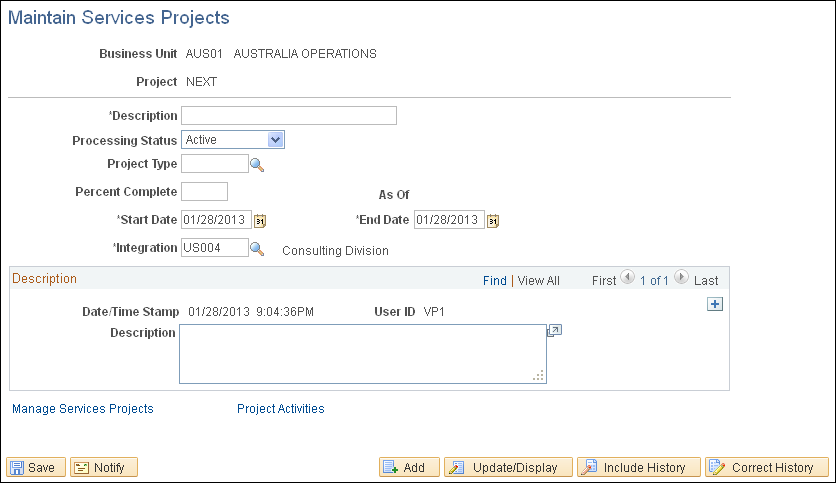836x483 pixels.
Task: Switch to Add mode
Action: click(x=408, y=467)
